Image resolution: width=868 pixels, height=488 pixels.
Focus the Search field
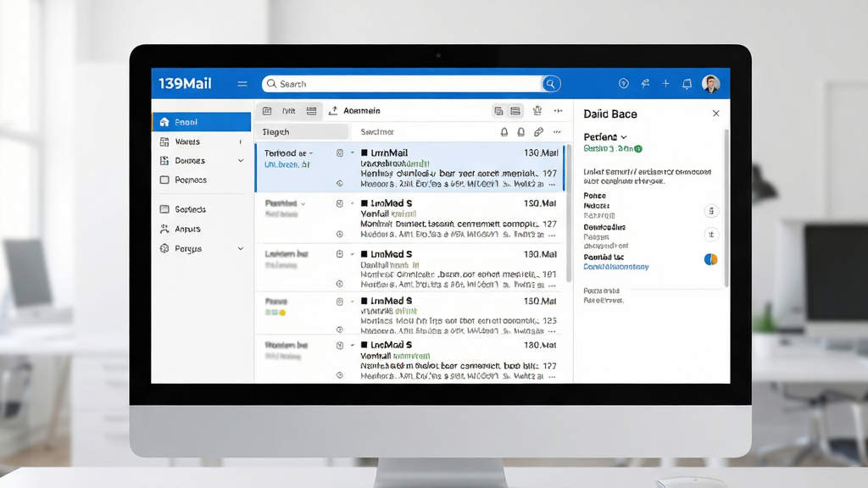(403, 84)
